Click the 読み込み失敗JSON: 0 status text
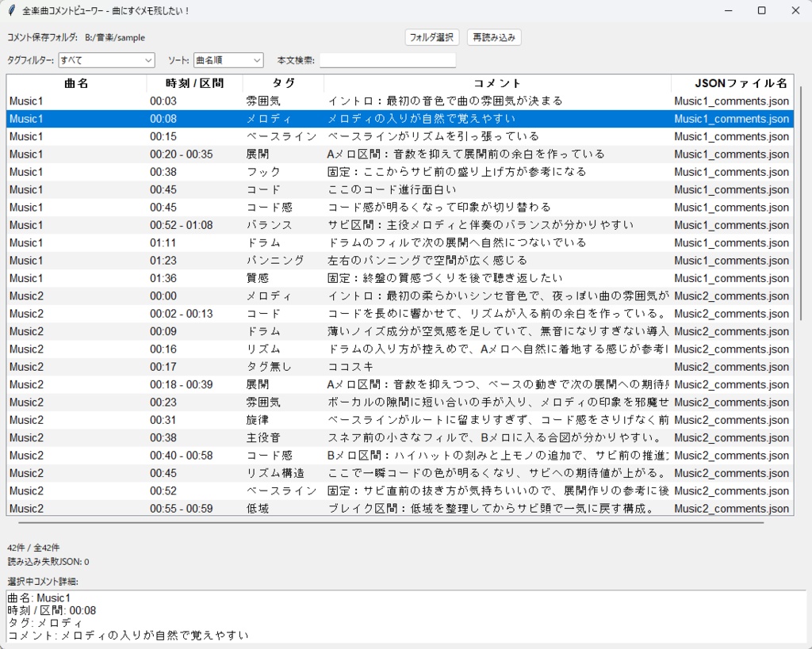 coord(48,562)
